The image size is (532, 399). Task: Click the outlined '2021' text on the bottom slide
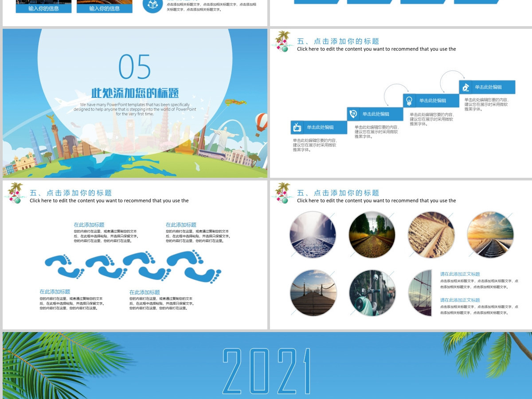[266, 371]
